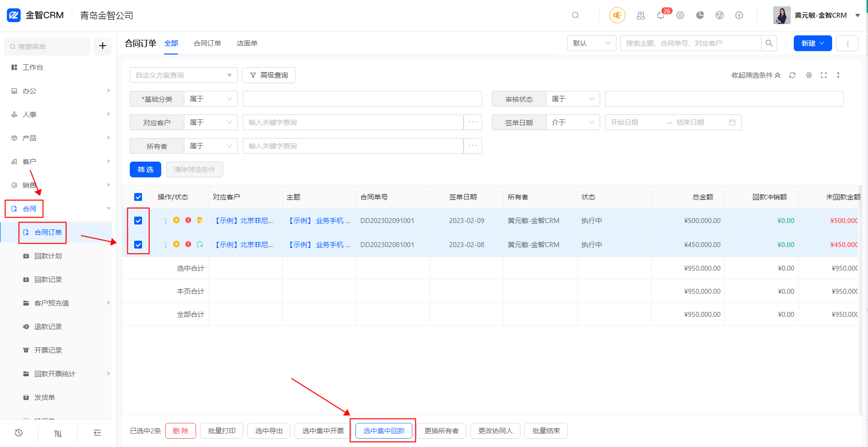Viewport: 868px width, 447px height.
Task: Click red alert icon for DD202302081001
Action: click(x=188, y=244)
